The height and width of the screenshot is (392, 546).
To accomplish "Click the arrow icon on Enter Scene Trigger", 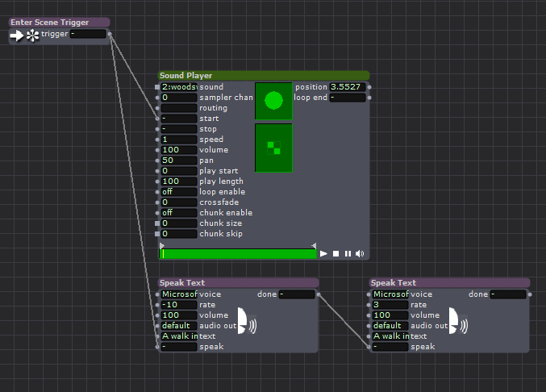I will 17,35.
